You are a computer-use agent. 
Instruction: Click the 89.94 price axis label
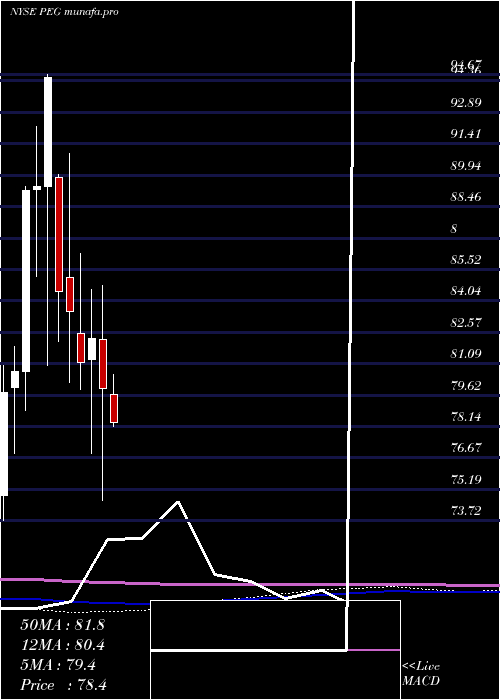point(466,166)
